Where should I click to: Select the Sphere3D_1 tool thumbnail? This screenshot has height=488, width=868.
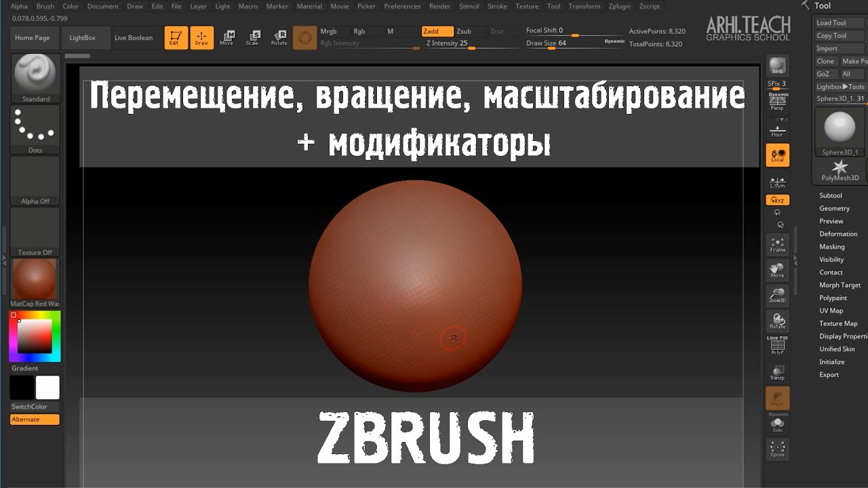(x=840, y=131)
